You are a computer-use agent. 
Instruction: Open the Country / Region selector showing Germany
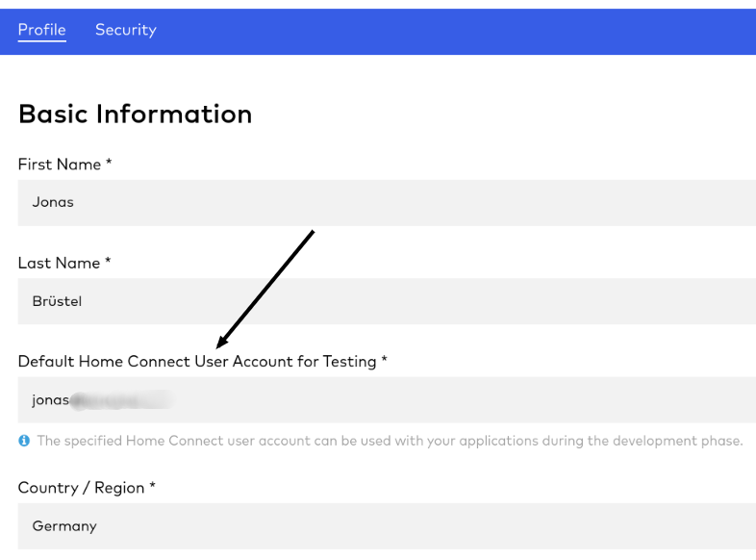coord(385,526)
